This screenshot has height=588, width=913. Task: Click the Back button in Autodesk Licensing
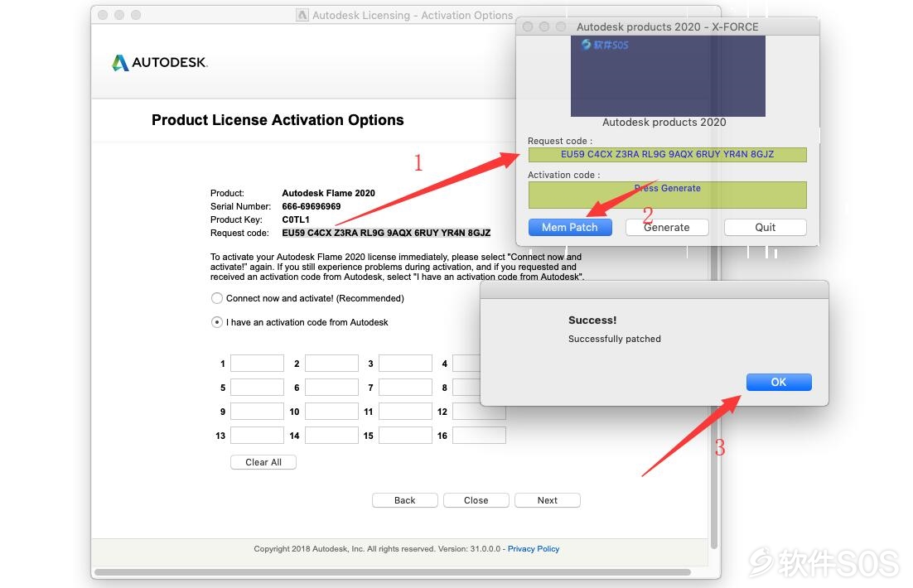pyautogui.click(x=404, y=500)
